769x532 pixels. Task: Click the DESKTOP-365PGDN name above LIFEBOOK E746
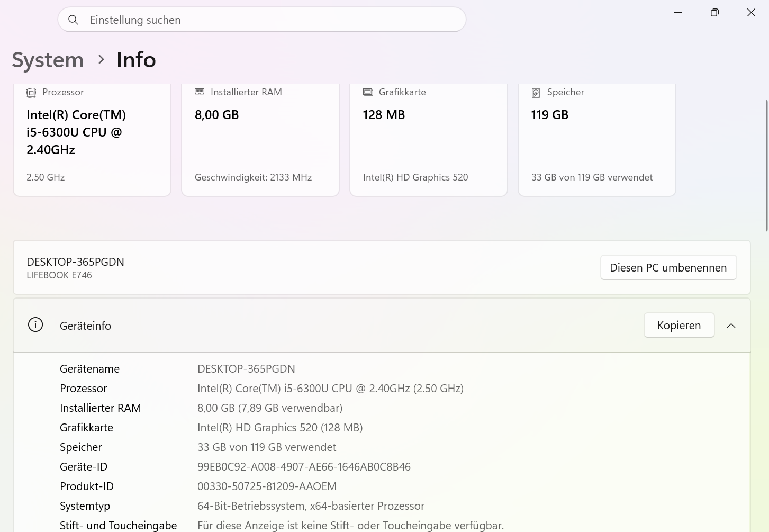[75, 262]
